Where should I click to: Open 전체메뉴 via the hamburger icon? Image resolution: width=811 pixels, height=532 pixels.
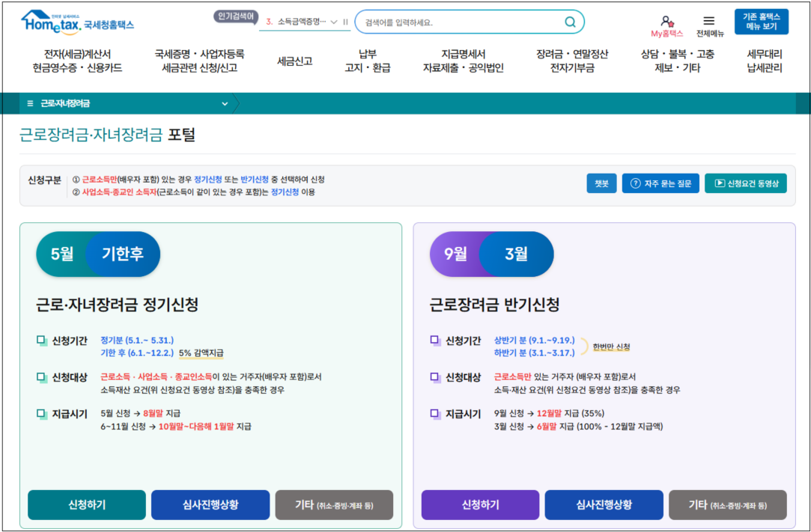707,21
